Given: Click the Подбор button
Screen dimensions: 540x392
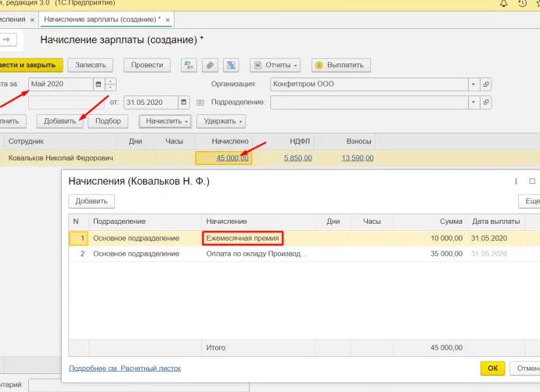Looking at the screenshot, I should pos(108,121).
